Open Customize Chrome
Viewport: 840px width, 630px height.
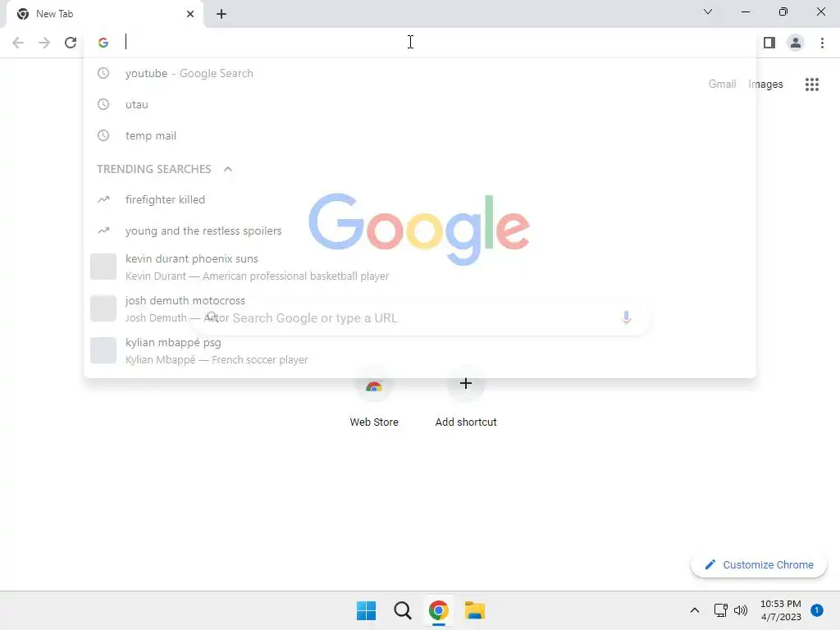point(759,564)
